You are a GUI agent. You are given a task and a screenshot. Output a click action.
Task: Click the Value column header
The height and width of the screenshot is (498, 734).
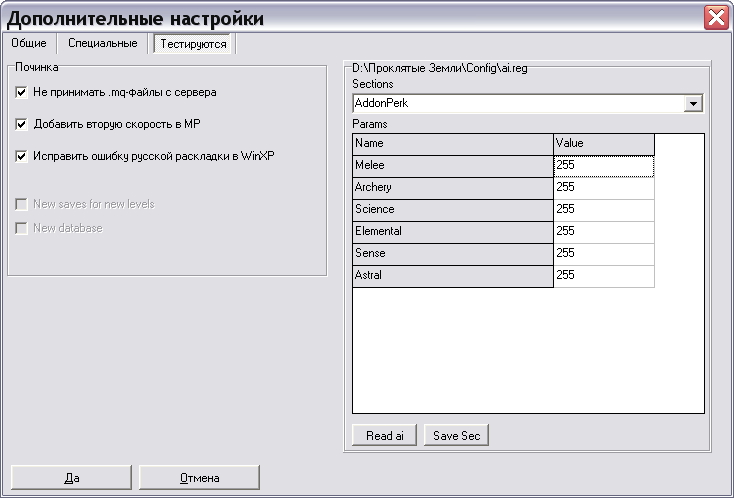tap(603, 143)
